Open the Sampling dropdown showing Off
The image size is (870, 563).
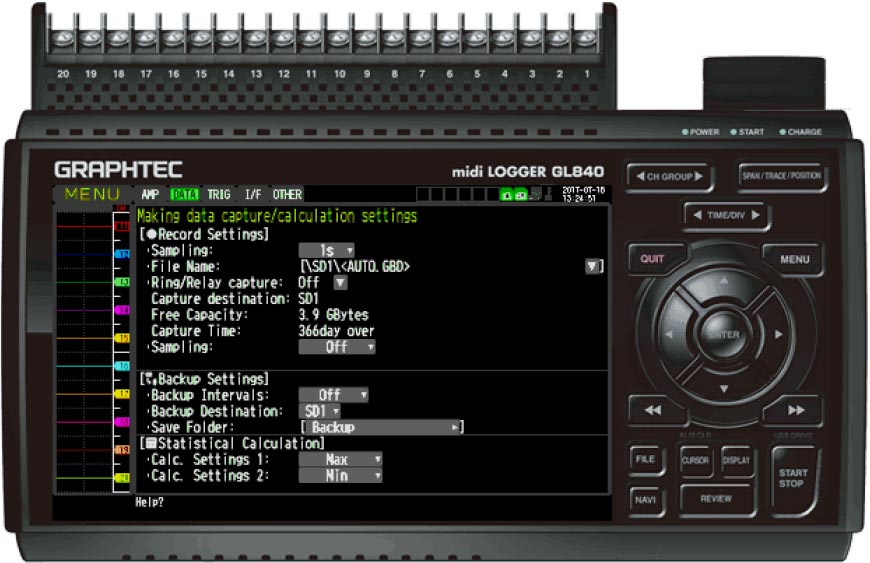click(x=337, y=347)
